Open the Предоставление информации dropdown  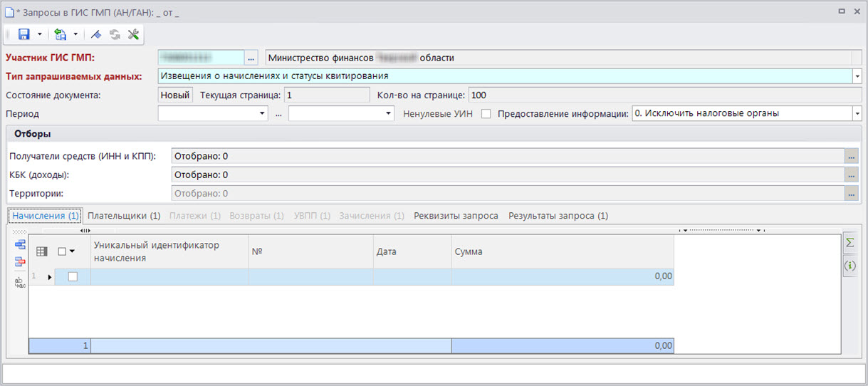[x=857, y=114]
